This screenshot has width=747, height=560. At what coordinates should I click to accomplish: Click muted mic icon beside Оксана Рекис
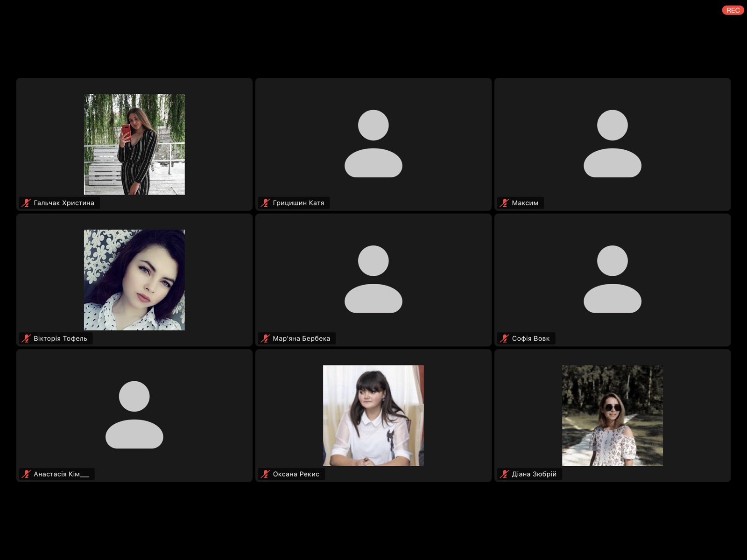click(x=265, y=474)
